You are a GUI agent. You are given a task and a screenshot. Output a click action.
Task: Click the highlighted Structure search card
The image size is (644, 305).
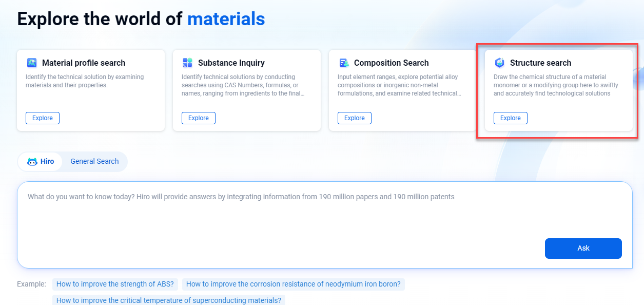pos(557,90)
